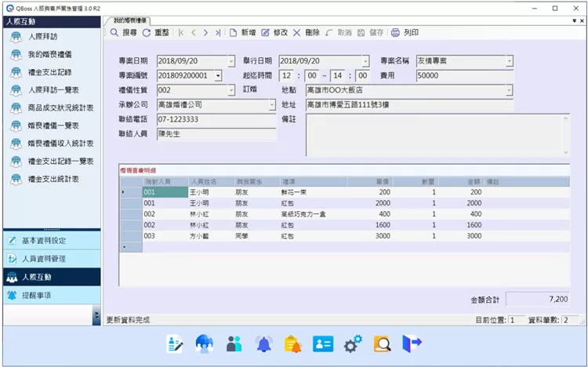Viewport: 588px width, 367px height.
Task: Click the 搜尋 search toolbar icon
Action: tap(124, 33)
